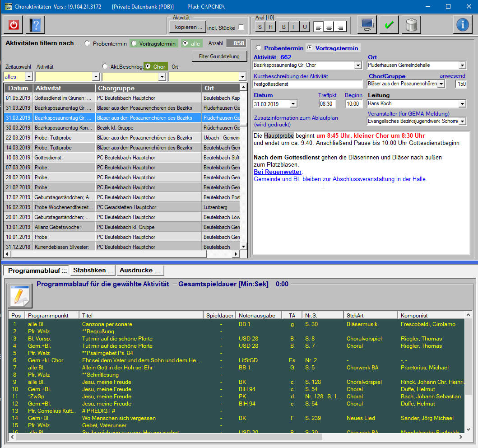Open the Aktivität filter dropdown
Screen dimensions: 478x448
pyautogui.click(x=96, y=76)
